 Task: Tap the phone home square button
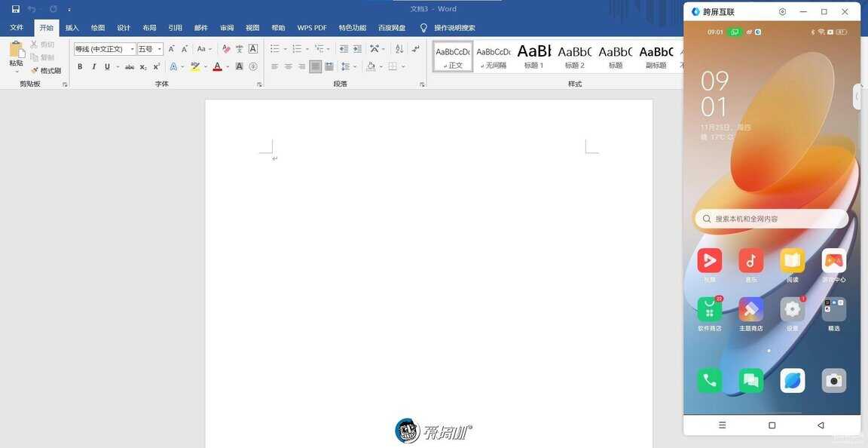click(772, 425)
